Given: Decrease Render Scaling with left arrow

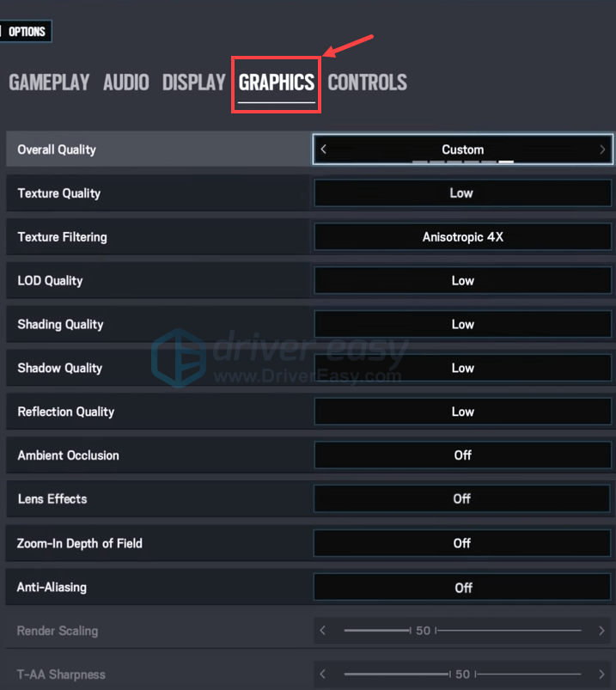Looking at the screenshot, I should [322, 630].
